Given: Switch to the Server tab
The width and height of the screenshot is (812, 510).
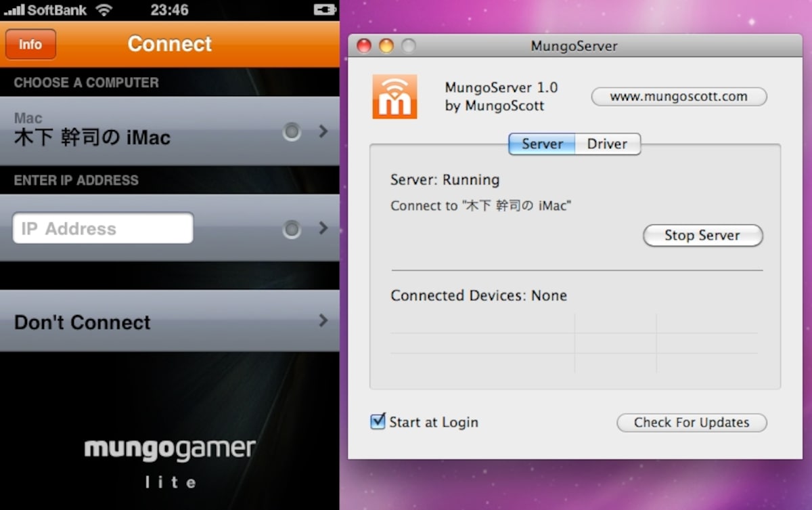Looking at the screenshot, I should pyautogui.click(x=542, y=144).
